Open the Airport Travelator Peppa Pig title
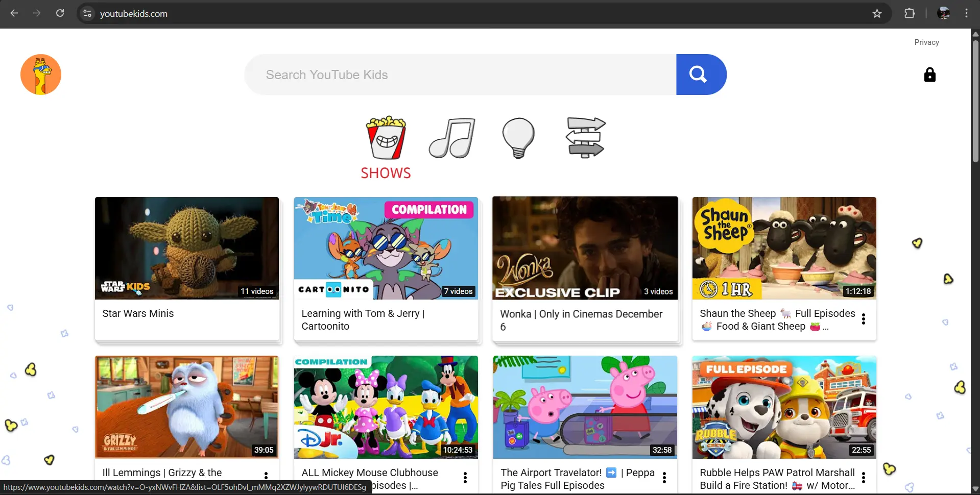This screenshot has width=980, height=495. pyautogui.click(x=578, y=479)
